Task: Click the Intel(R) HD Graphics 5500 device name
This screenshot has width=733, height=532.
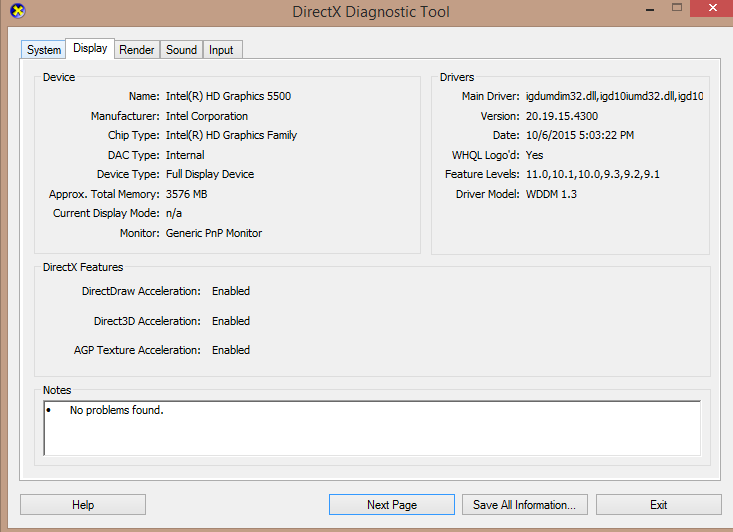Action: (228, 97)
